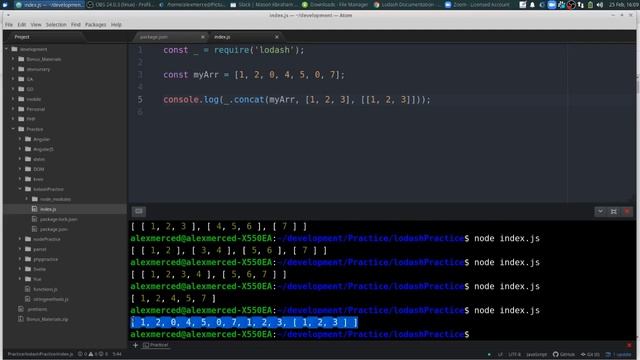Screen dimensions: 640x360
Task: Open the Git panel from status bar
Action: pyautogui.click(x=590, y=354)
